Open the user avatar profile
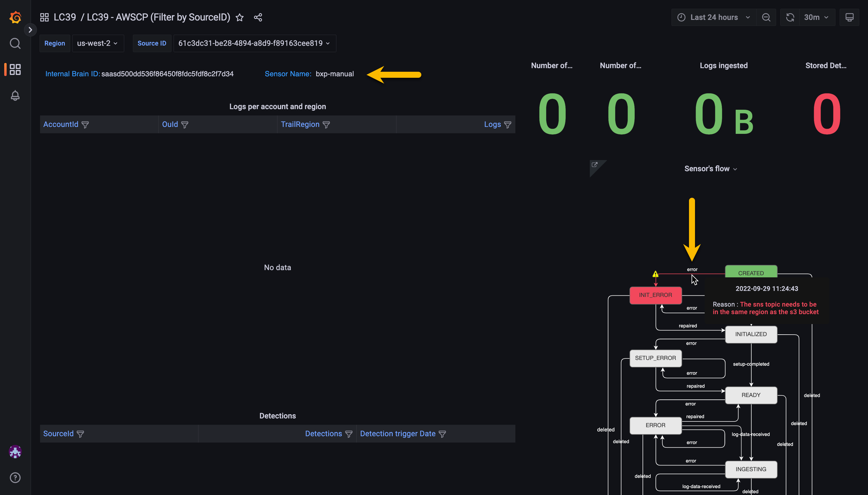This screenshot has height=495, width=868. point(15,452)
